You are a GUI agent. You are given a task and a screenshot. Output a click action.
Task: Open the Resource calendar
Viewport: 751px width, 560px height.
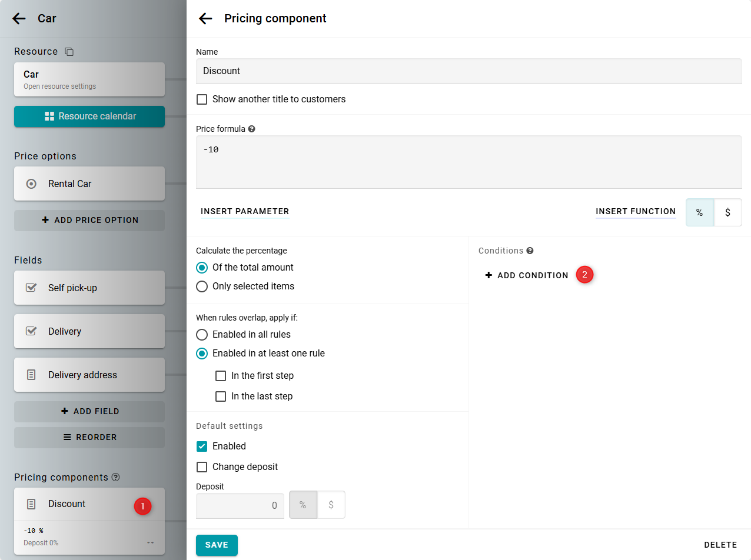point(89,116)
